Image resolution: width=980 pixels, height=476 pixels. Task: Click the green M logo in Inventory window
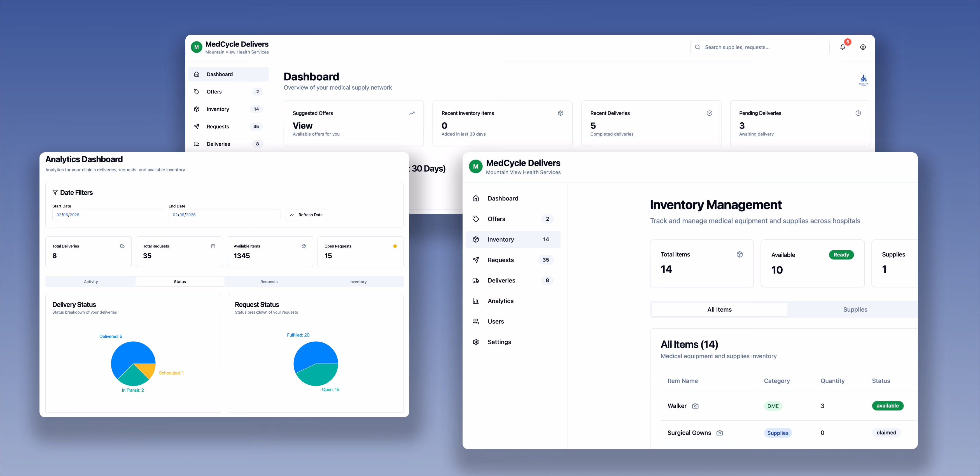point(475,167)
